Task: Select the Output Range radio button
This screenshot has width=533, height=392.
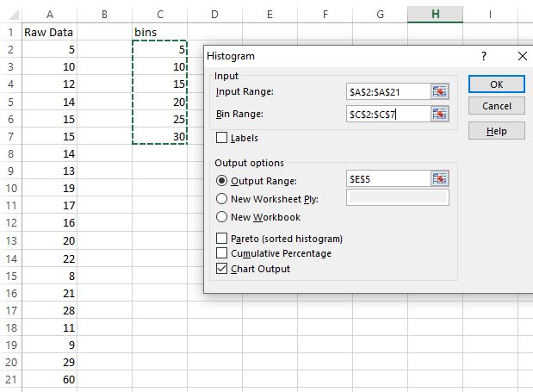Action: 221,181
